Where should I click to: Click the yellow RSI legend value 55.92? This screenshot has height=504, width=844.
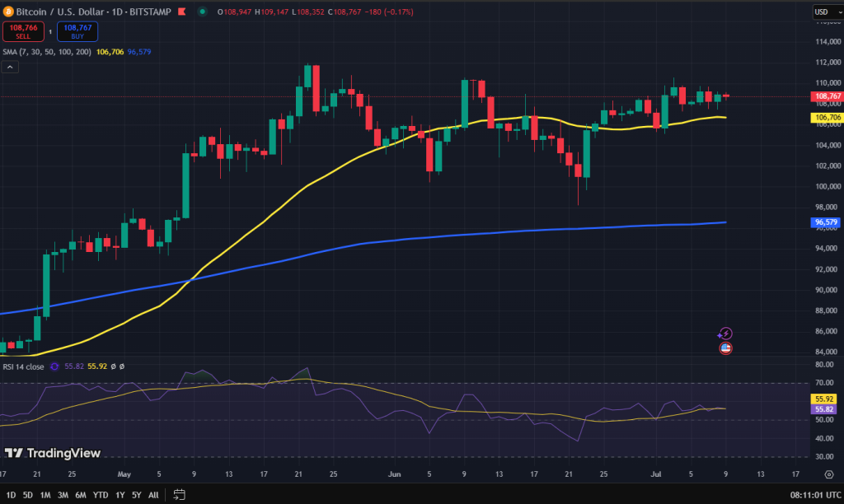coord(97,366)
